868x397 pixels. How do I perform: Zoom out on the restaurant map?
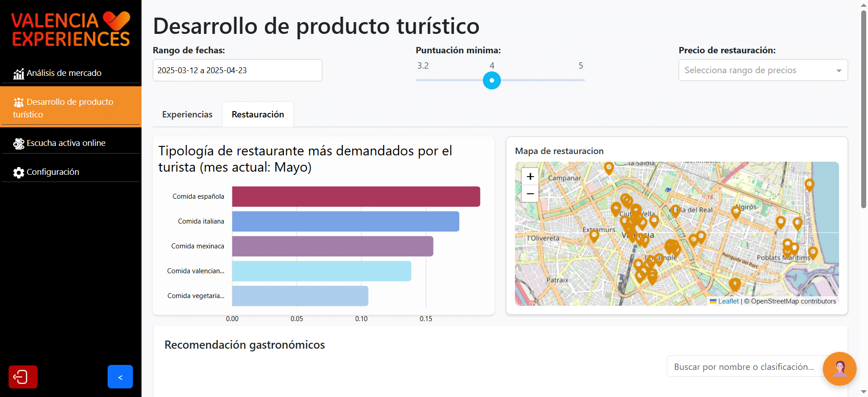click(530, 194)
